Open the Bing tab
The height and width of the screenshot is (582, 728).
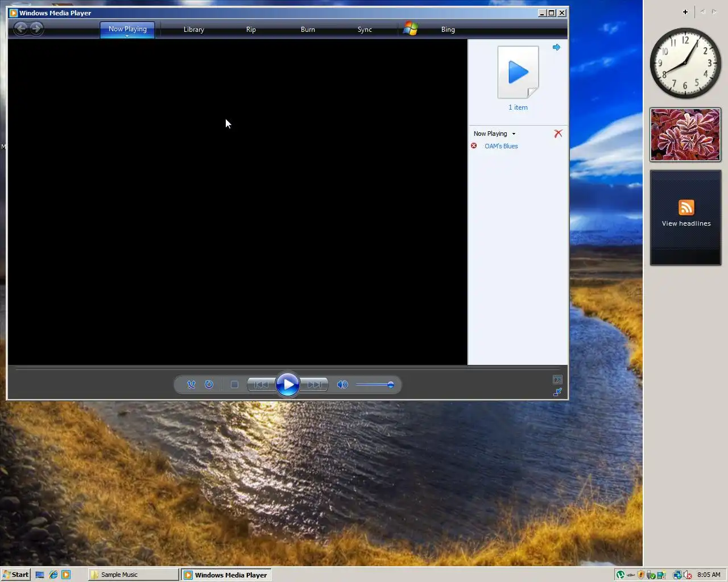tap(448, 30)
